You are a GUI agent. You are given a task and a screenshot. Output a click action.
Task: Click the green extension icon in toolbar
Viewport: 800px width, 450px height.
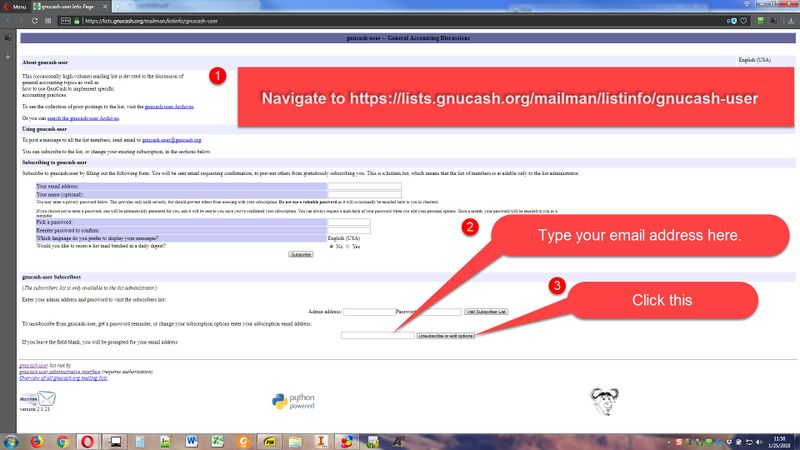pos(761,20)
